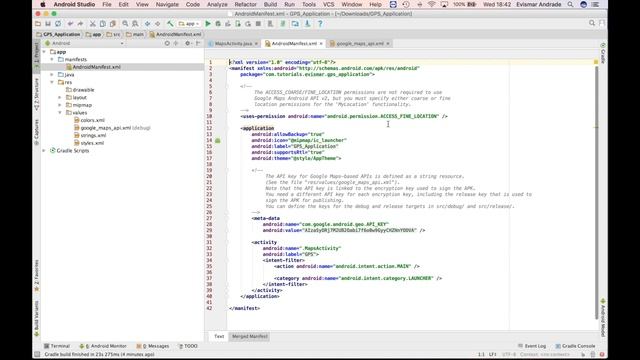
Task: Select AndroidManifest.xml in project tree
Action: coord(96,67)
